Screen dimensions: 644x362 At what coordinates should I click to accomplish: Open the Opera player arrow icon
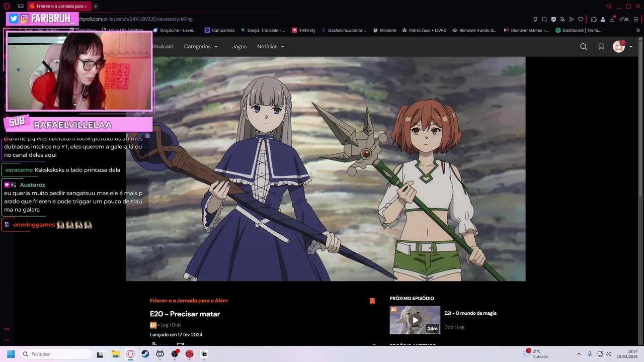tap(572, 19)
